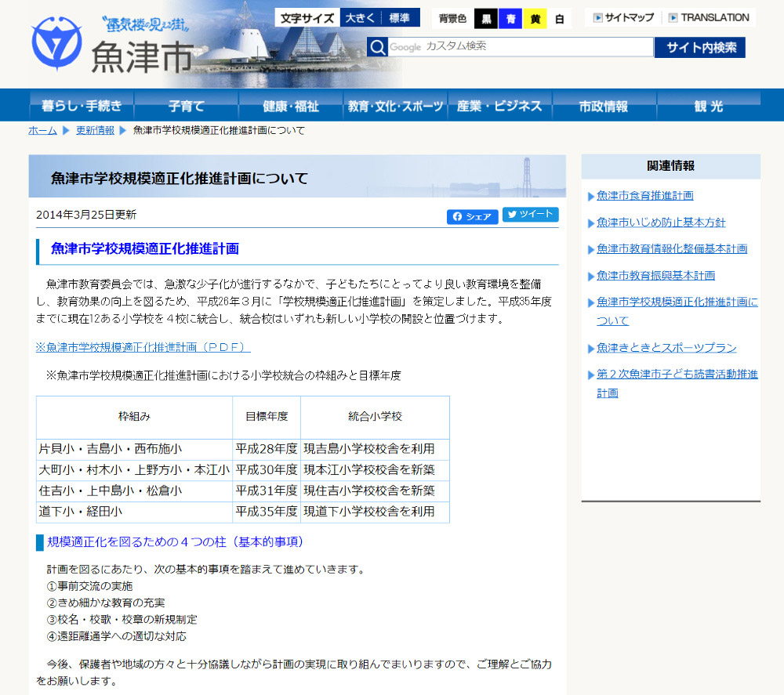784x695 pixels.
Task: Open 教育・文化・スポーツ navigation menu
Action: [395, 106]
